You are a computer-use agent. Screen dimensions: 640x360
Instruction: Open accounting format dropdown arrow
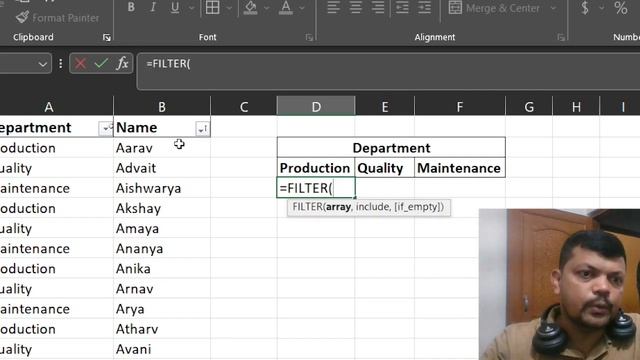point(602,8)
